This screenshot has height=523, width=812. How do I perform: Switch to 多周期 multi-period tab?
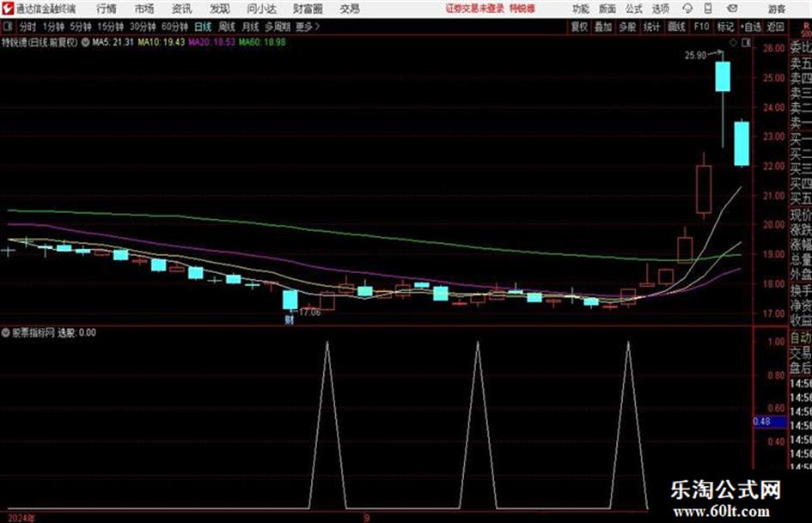click(x=278, y=27)
